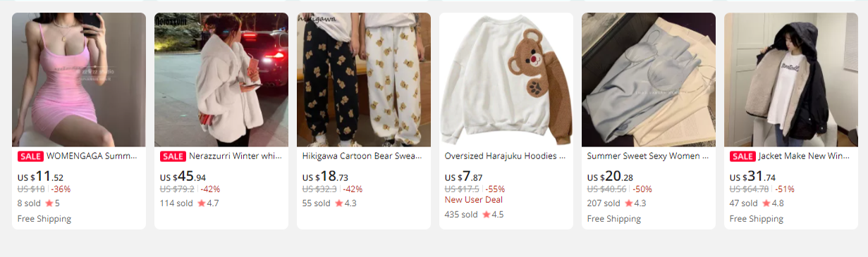The height and width of the screenshot is (257, 868).
Task: Click star icon next to 8 sold
Action: pos(49,203)
